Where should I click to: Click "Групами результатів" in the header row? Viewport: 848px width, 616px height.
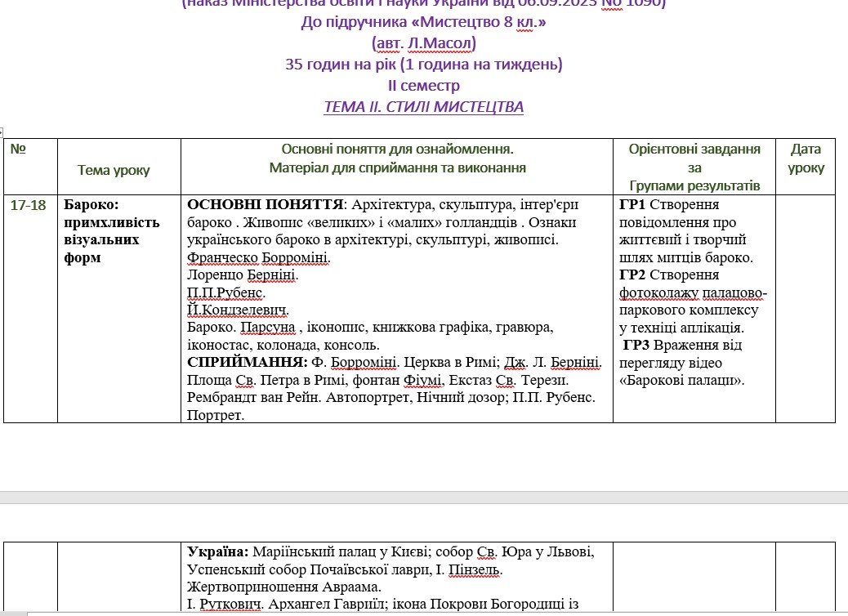pos(694,185)
